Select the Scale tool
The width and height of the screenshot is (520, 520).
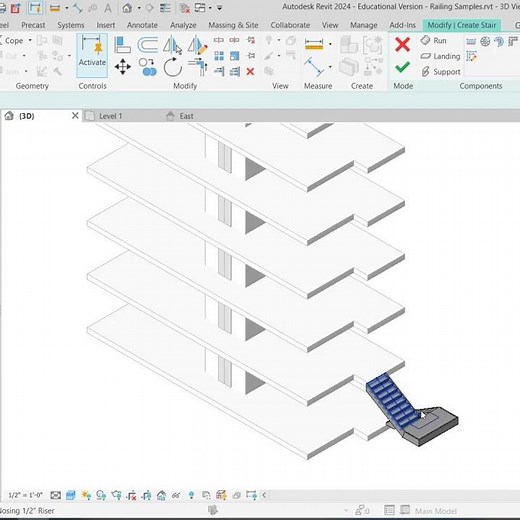point(235,56)
